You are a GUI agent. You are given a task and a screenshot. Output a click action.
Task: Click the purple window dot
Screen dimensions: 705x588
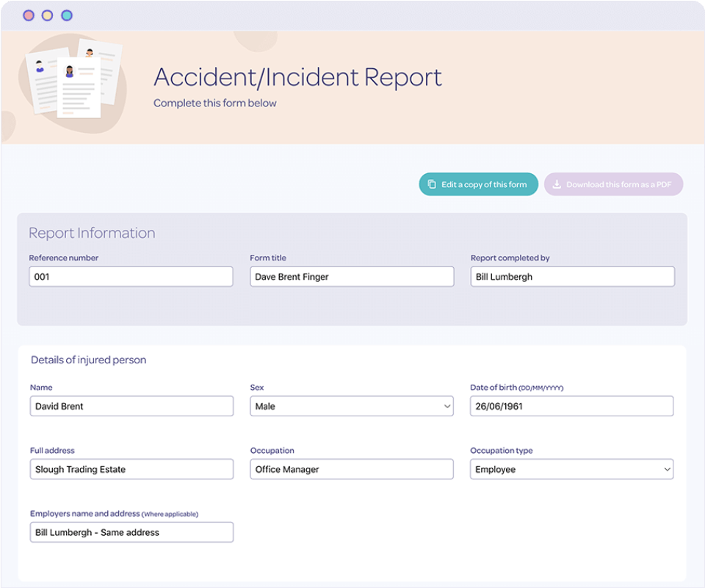tap(29, 15)
